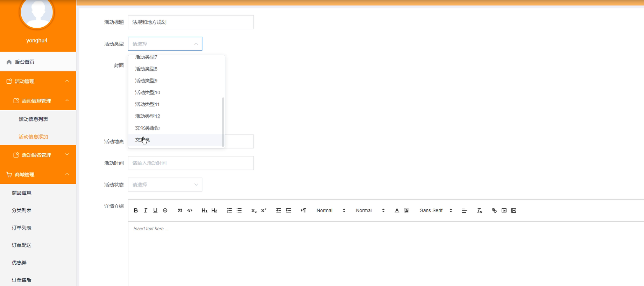Toggle strikethrough formatting

[x=165, y=210]
